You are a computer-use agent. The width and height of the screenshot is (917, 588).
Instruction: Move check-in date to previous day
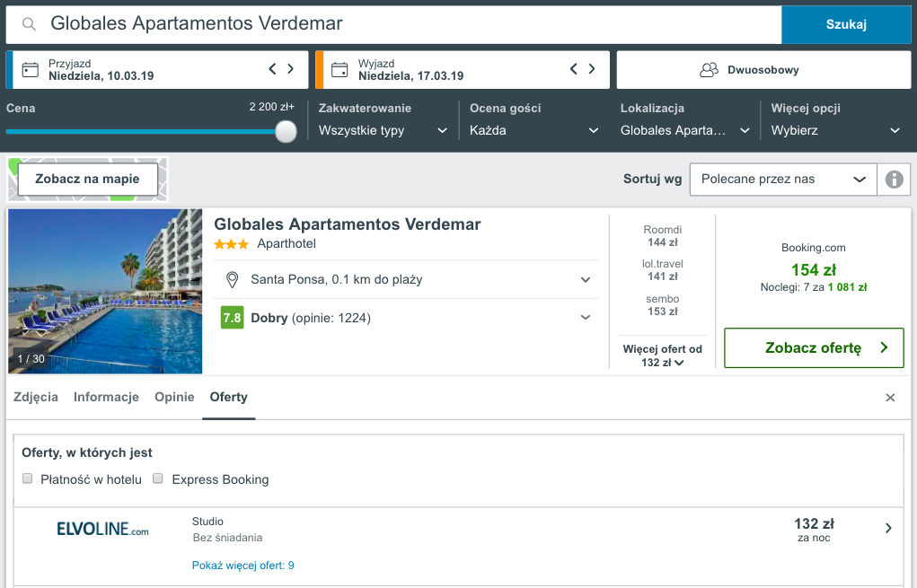click(x=272, y=69)
